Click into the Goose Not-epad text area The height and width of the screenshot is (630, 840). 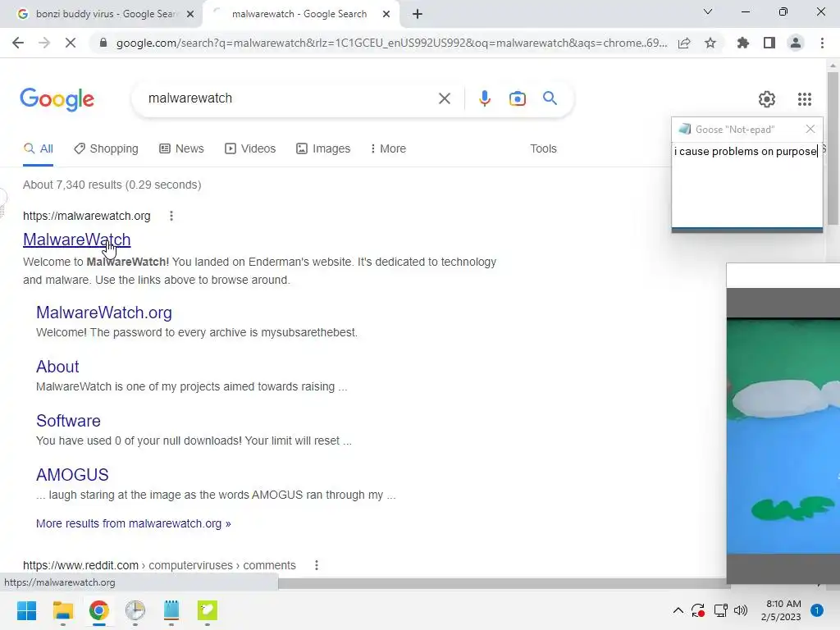tap(746, 184)
